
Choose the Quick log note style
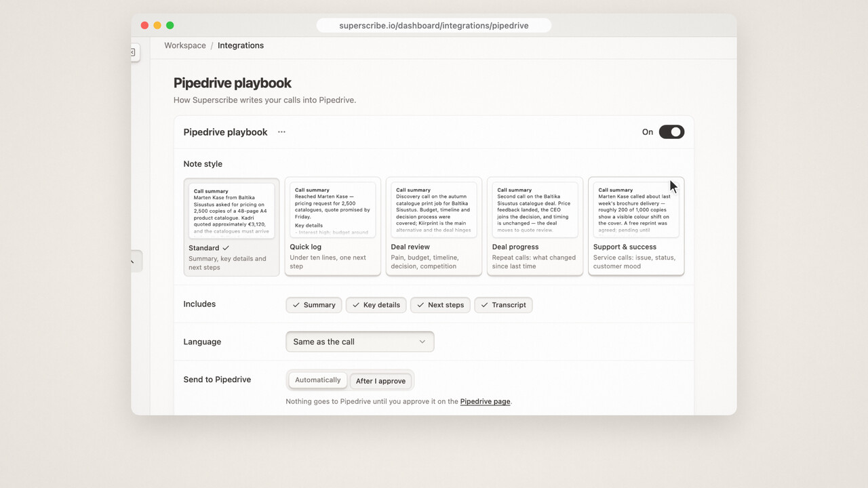point(333,226)
